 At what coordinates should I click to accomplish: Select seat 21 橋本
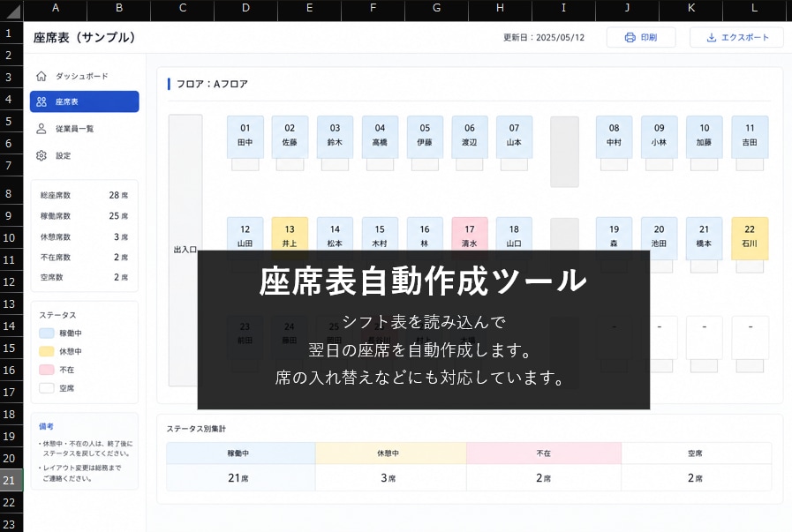(x=704, y=239)
